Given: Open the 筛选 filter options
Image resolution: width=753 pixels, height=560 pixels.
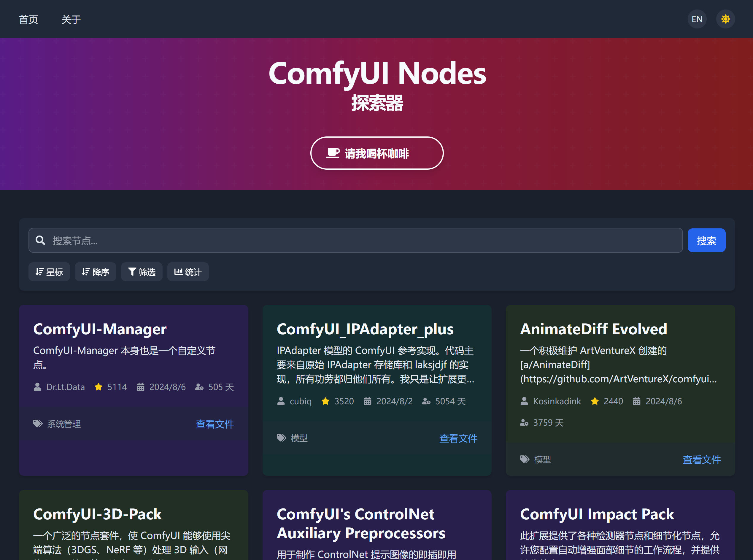Looking at the screenshot, I should tap(142, 272).
